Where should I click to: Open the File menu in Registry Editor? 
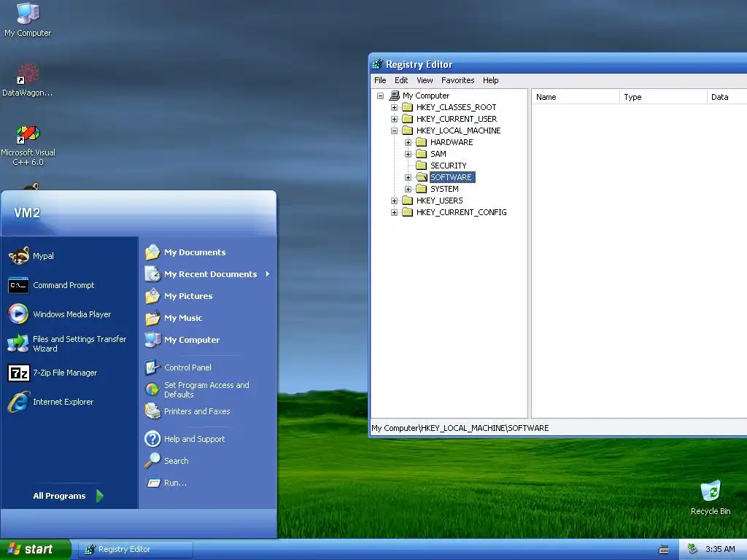point(380,80)
